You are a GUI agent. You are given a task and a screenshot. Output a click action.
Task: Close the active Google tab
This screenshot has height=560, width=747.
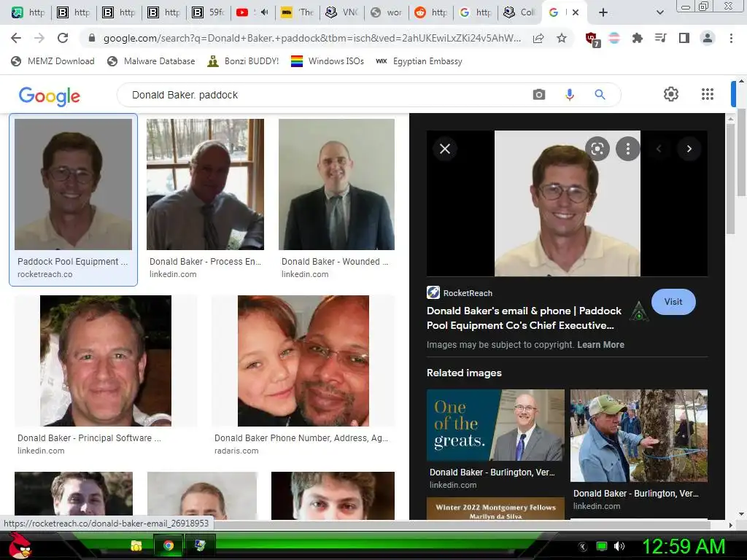tap(576, 12)
